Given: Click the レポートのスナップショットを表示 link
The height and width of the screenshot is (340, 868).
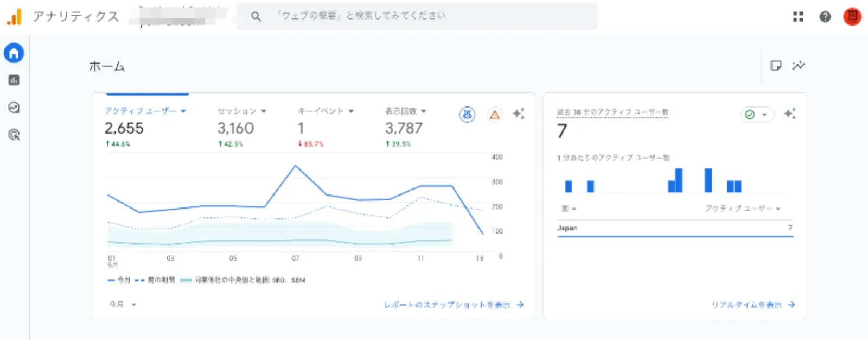Looking at the screenshot, I should click(x=454, y=305).
